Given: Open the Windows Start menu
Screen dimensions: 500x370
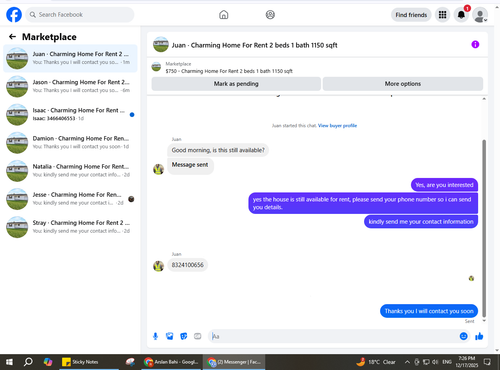Looking at the screenshot, I should [x=10, y=362].
